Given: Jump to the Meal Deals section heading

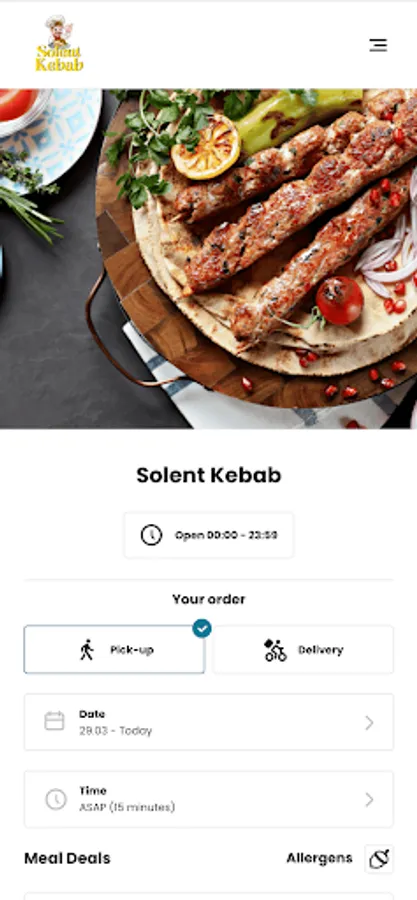Looking at the screenshot, I should 67,859.
